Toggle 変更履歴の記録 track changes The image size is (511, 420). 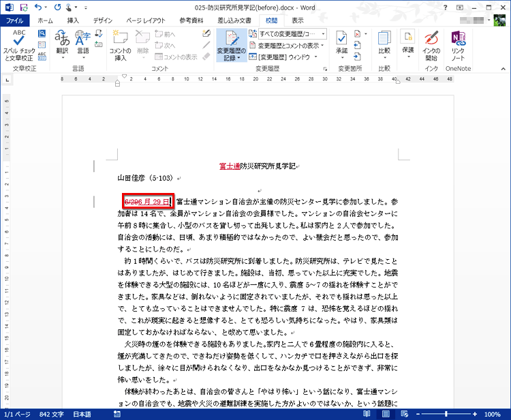[232, 45]
